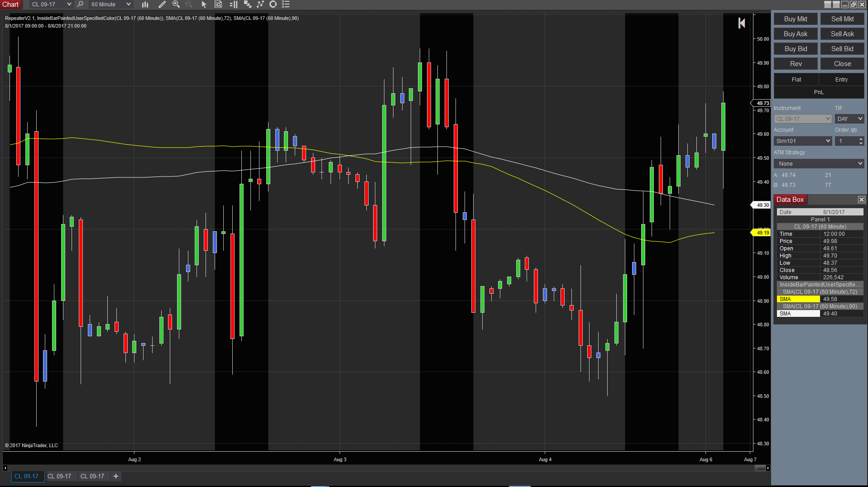The height and width of the screenshot is (487, 868).
Task: Click the white SMA 90 color label
Action: click(x=798, y=314)
